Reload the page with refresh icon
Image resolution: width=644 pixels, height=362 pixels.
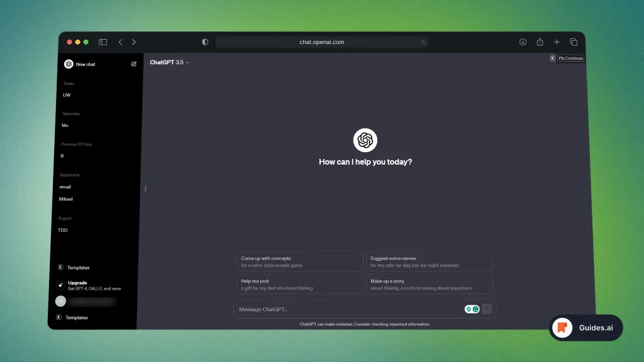[423, 42]
